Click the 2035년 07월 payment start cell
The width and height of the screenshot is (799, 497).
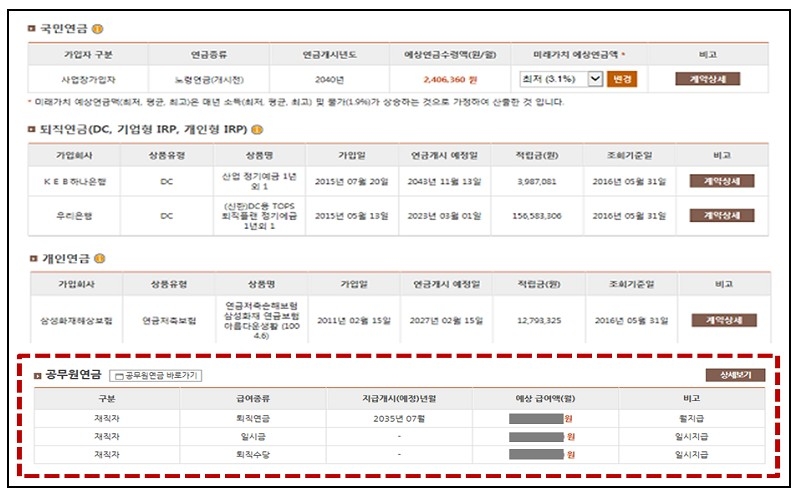[x=399, y=418]
